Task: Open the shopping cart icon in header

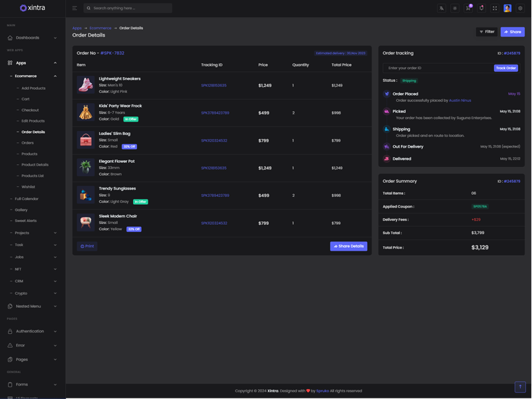Action: pyautogui.click(x=468, y=9)
